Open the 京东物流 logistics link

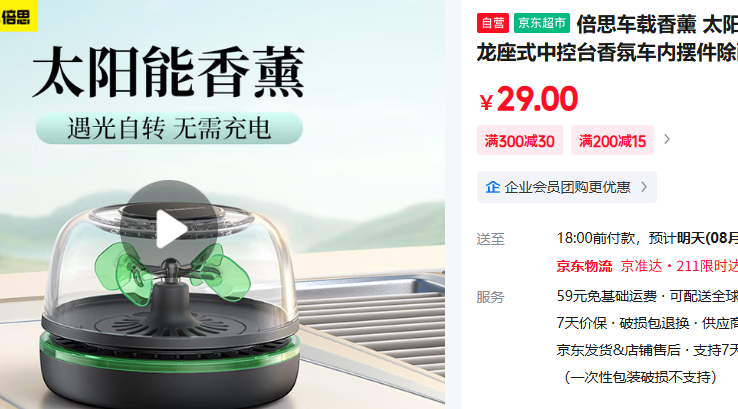tap(584, 266)
